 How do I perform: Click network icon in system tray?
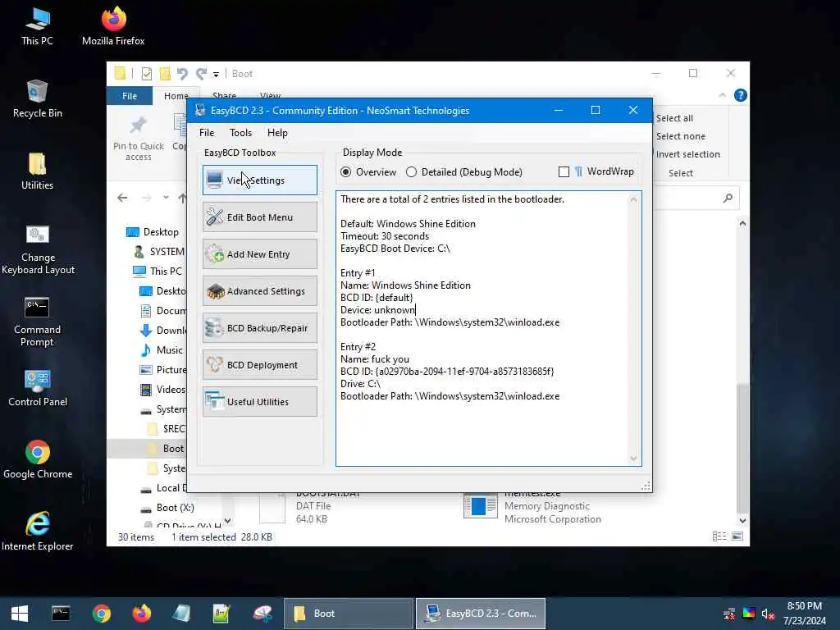point(729,614)
